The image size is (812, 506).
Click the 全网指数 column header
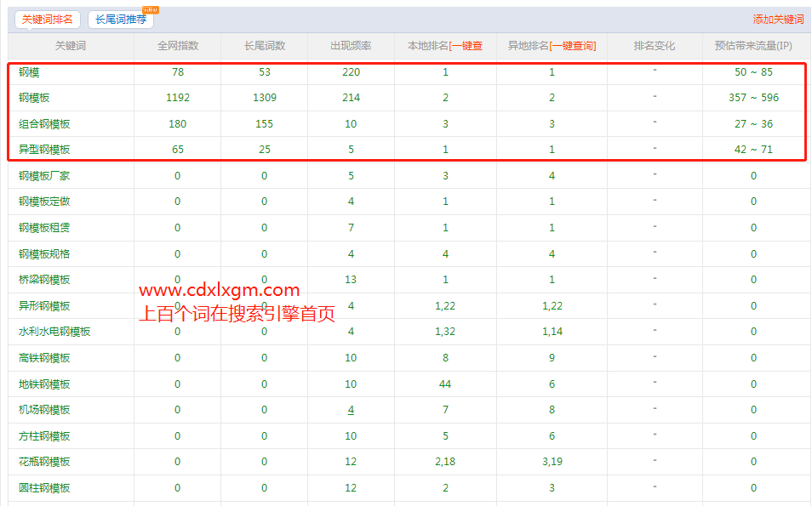(178, 46)
